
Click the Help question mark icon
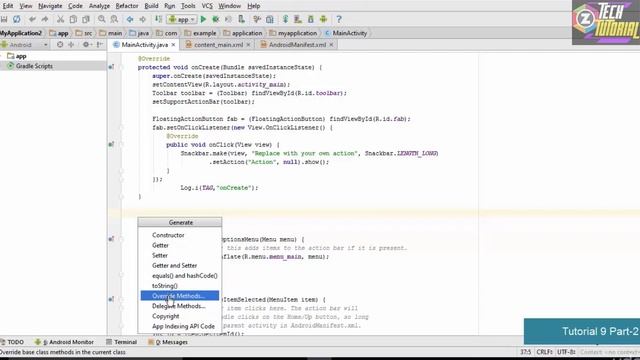click(x=339, y=19)
